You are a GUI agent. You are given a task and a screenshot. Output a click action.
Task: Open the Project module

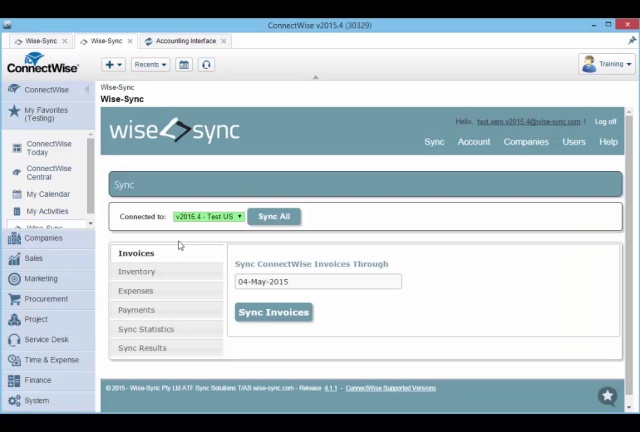(x=48, y=319)
